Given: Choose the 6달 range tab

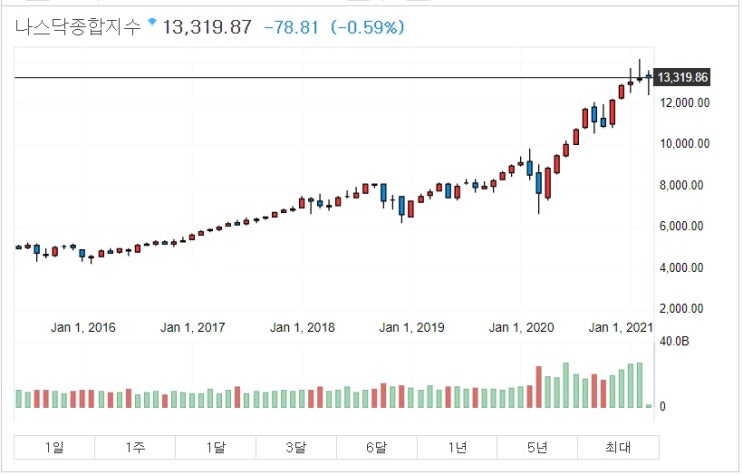Looking at the screenshot, I should point(377,448).
